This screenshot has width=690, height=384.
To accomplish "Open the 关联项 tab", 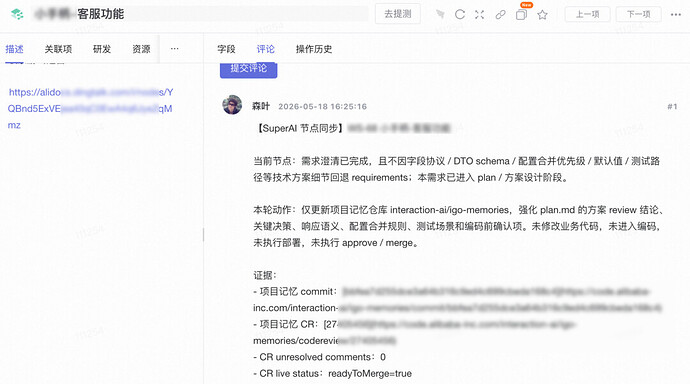I will click(58, 49).
